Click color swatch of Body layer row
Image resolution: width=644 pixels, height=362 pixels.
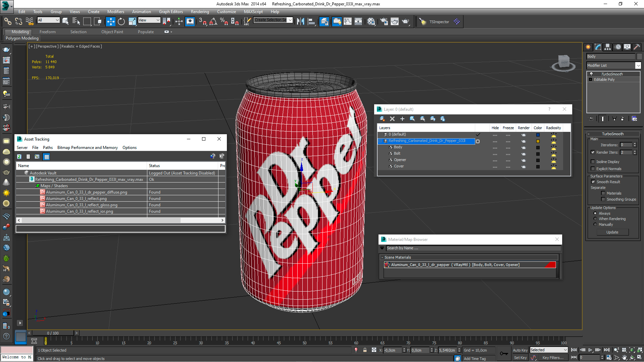(538, 148)
